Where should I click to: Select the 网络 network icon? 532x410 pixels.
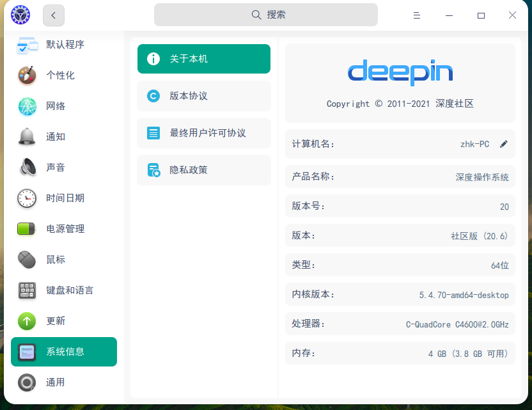[x=26, y=106]
